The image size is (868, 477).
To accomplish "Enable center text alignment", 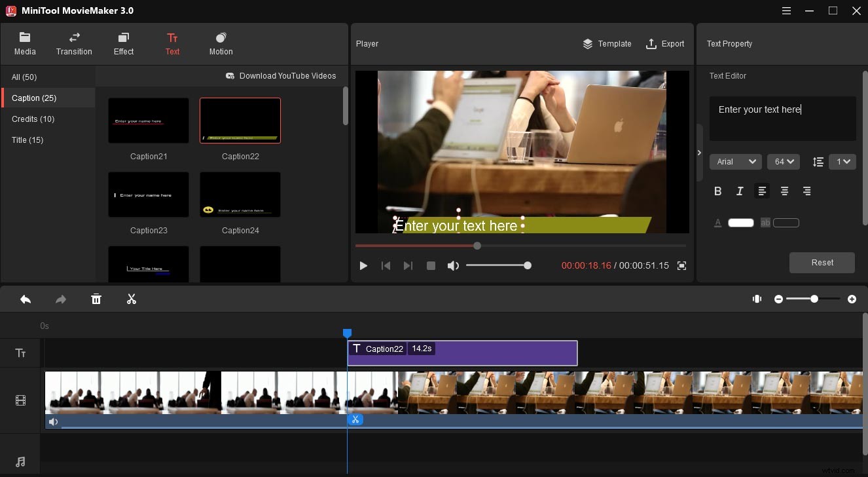I will click(784, 191).
